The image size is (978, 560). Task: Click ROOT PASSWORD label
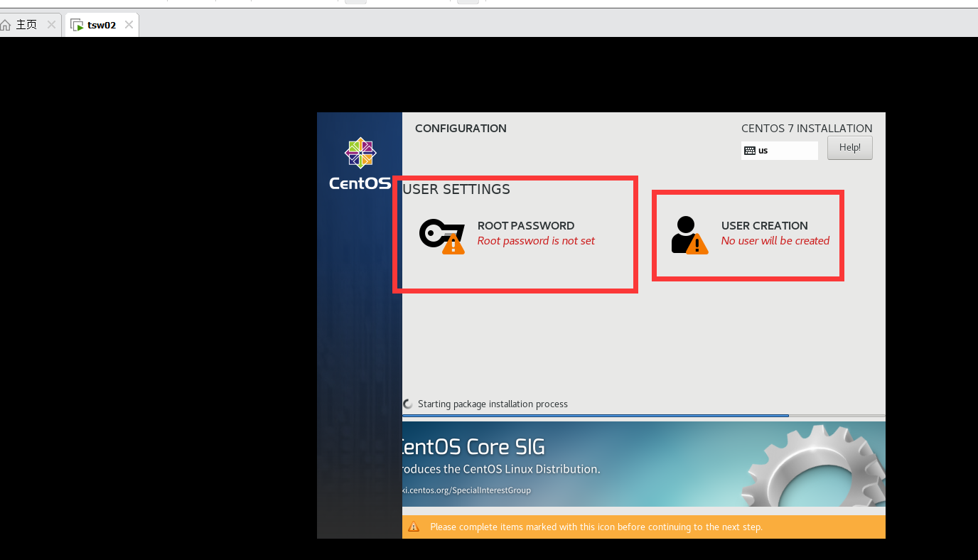tap(526, 226)
